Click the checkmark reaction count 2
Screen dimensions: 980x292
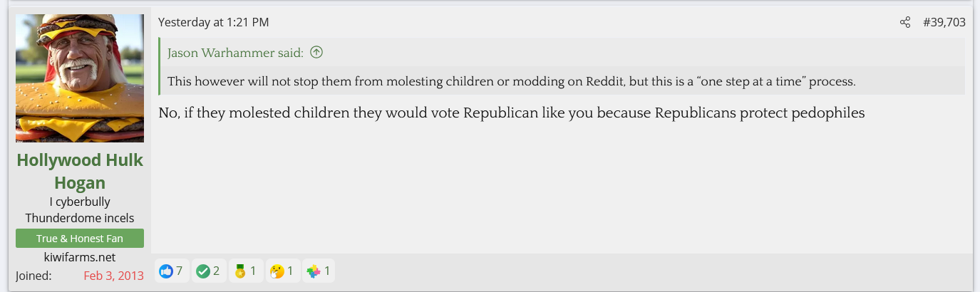click(x=216, y=271)
